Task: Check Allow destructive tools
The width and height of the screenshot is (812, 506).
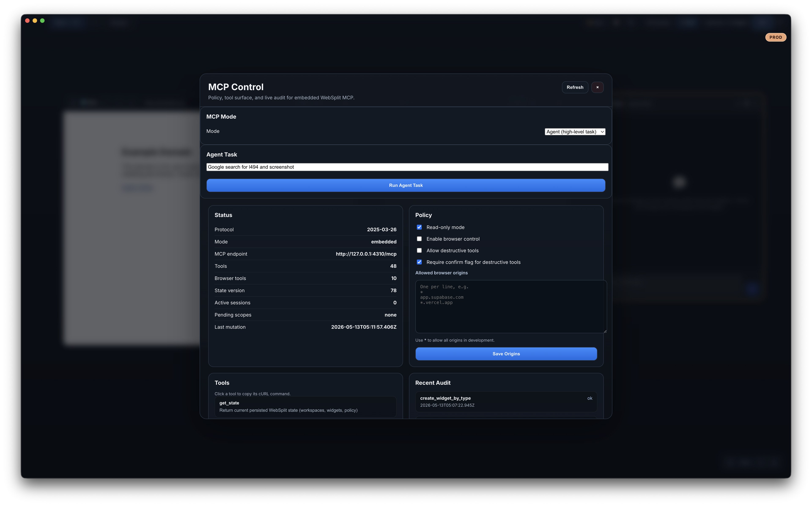Action: click(x=419, y=250)
